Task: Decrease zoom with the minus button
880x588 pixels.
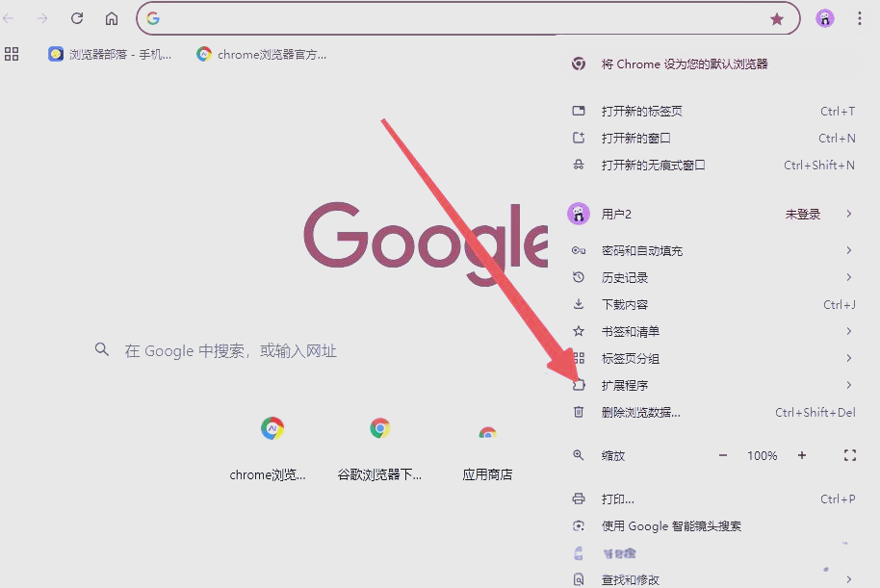Action: [x=723, y=455]
